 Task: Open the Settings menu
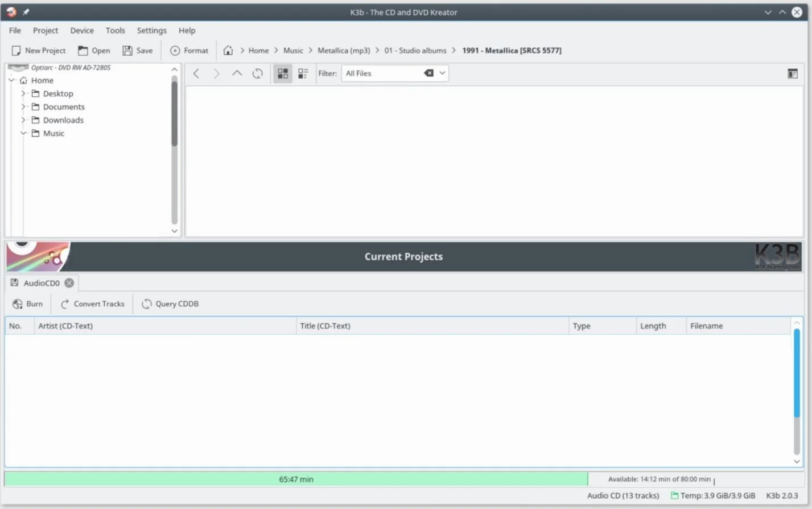pyautogui.click(x=151, y=30)
